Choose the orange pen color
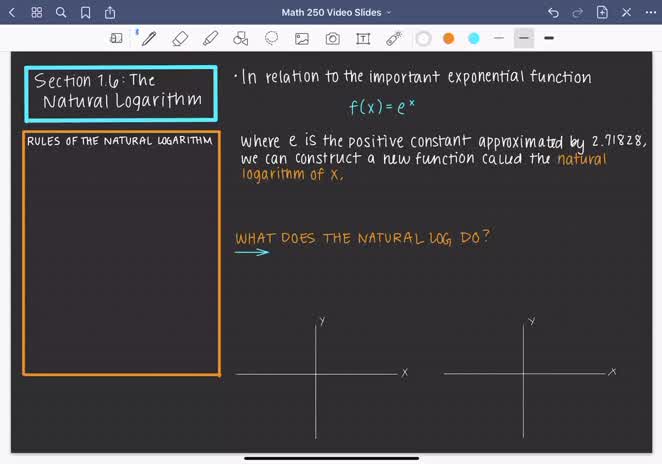The height and width of the screenshot is (464, 662). pyautogui.click(x=448, y=38)
